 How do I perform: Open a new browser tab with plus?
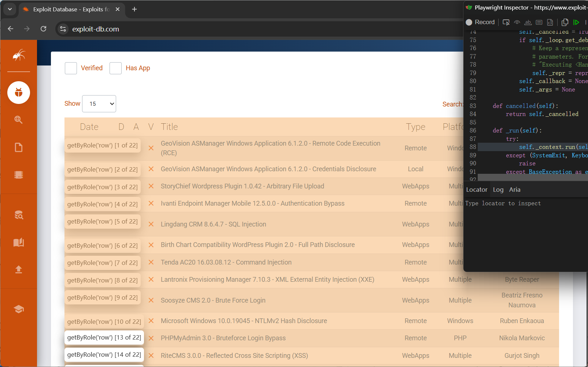(134, 9)
